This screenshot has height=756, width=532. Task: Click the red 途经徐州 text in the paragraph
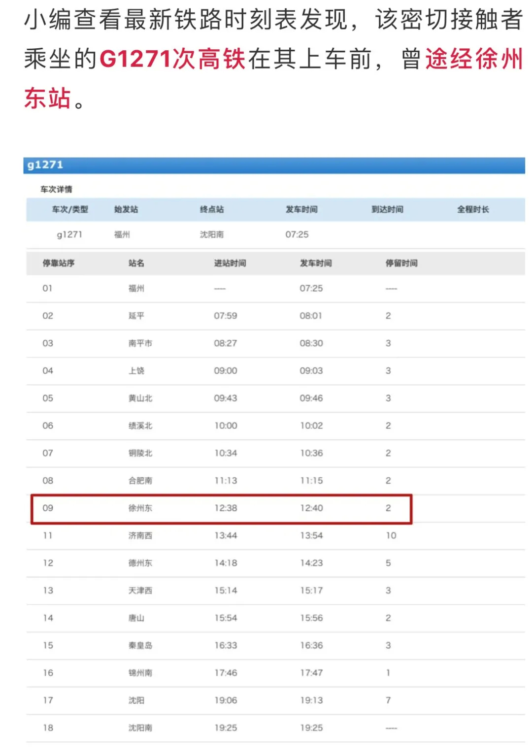pyautogui.click(x=473, y=60)
